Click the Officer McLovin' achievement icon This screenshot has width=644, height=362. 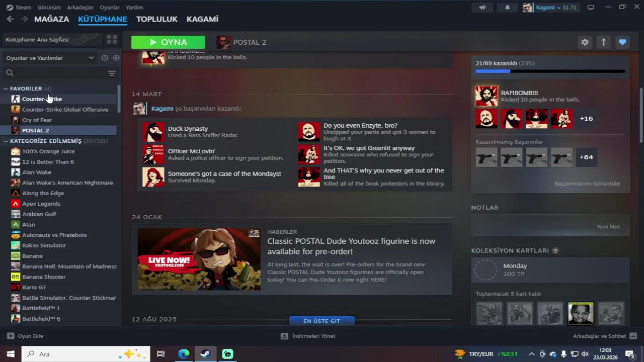point(153,154)
